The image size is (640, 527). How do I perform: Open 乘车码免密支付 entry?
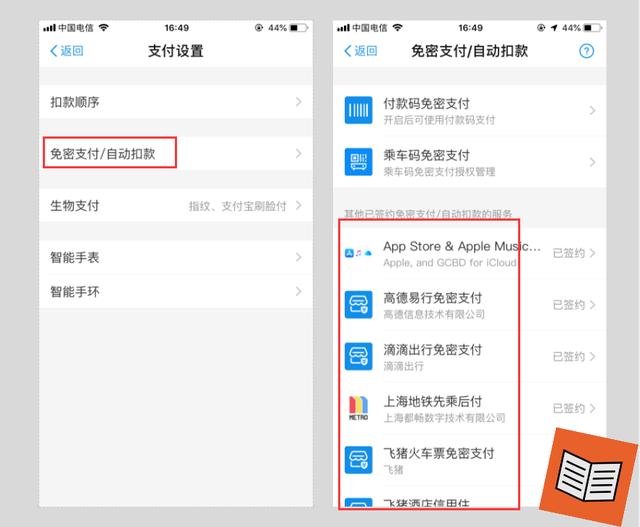tap(469, 162)
